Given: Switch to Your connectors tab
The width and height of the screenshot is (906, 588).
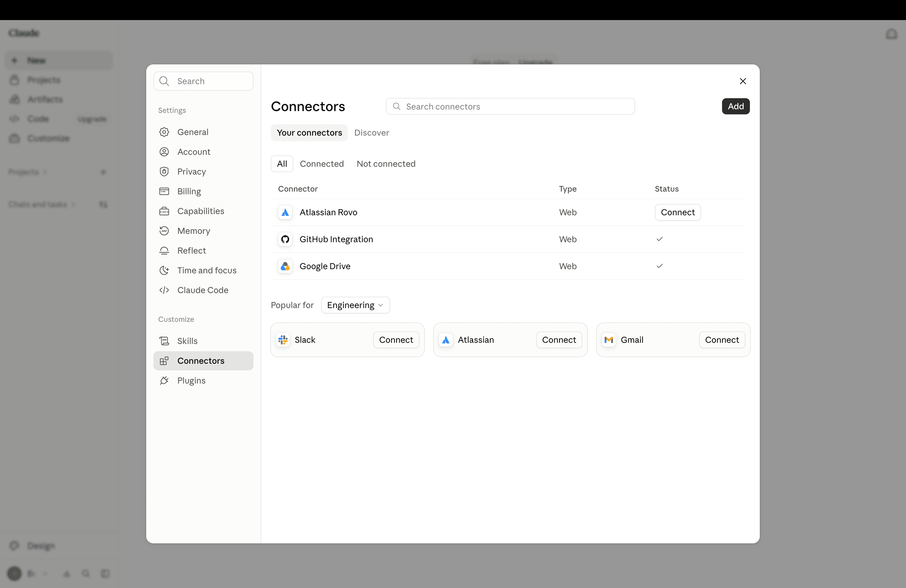Looking at the screenshot, I should pos(309,133).
